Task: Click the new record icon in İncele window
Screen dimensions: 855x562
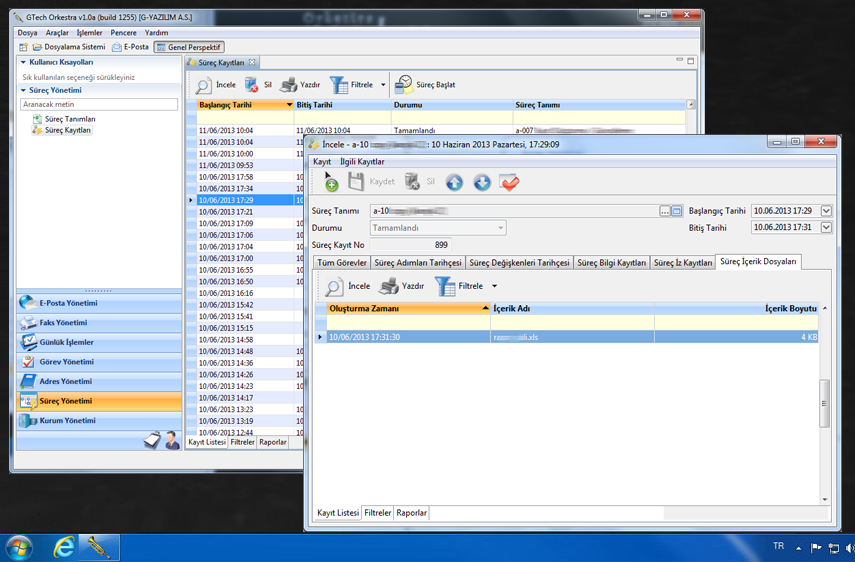Action: tap(329, 182)
